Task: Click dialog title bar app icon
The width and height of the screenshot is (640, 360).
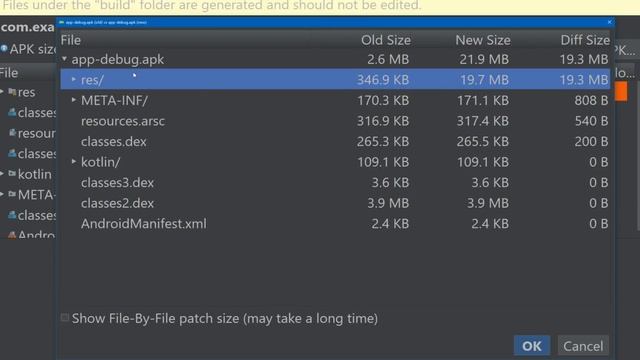Action: click(62, 22)
